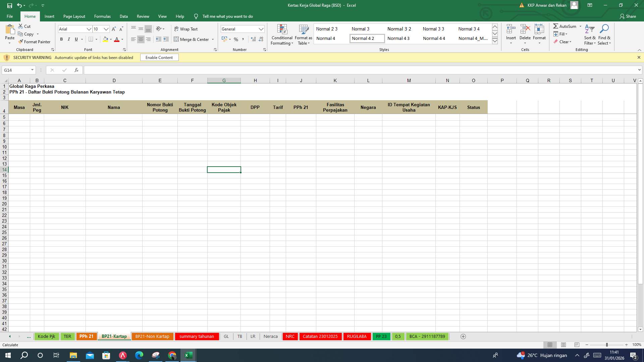The image size is (644, 362).
Task: Open the Fill Color dropdown arrow
Action: [110, 39]
